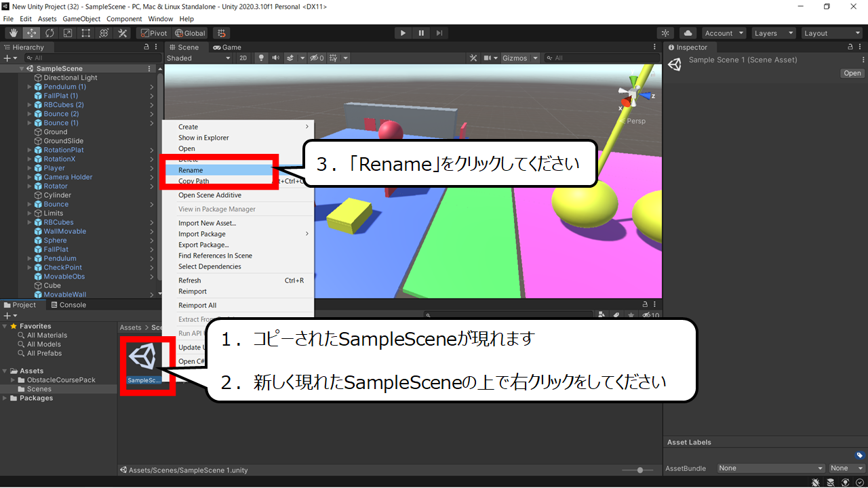Screen dimensions: 868x488
Task: Select copied SampleScene asset thumbnail
Action: click(142, 362)
